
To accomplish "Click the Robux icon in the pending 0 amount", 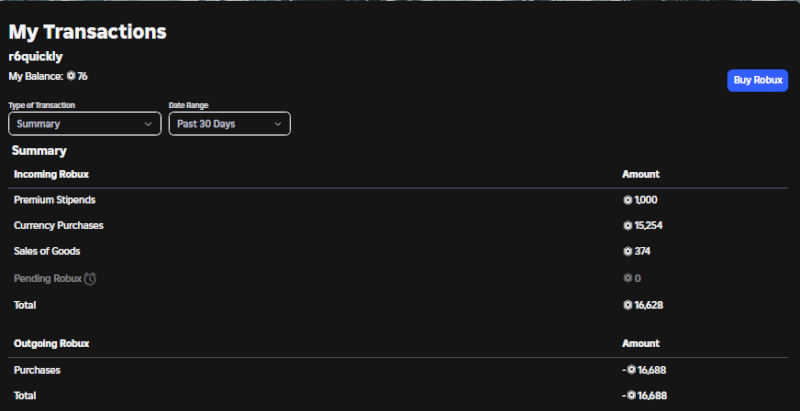I will 628,278.
